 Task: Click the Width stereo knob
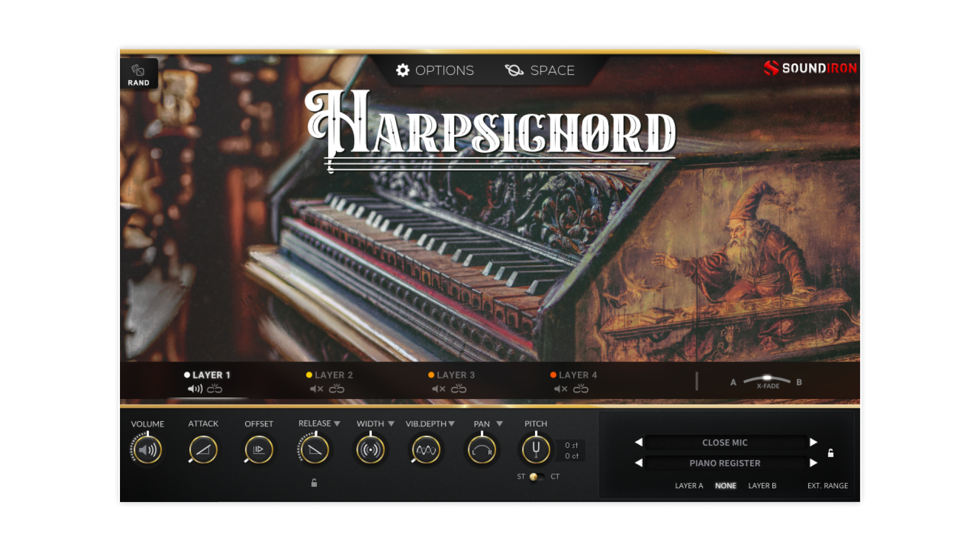pos(371,450)
